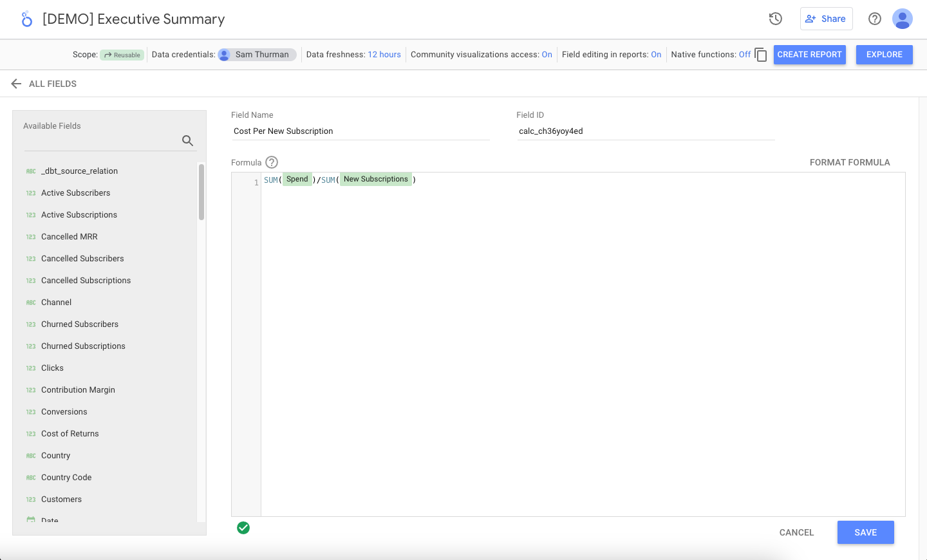Open the Looker Studio home logo

(26, 19)
